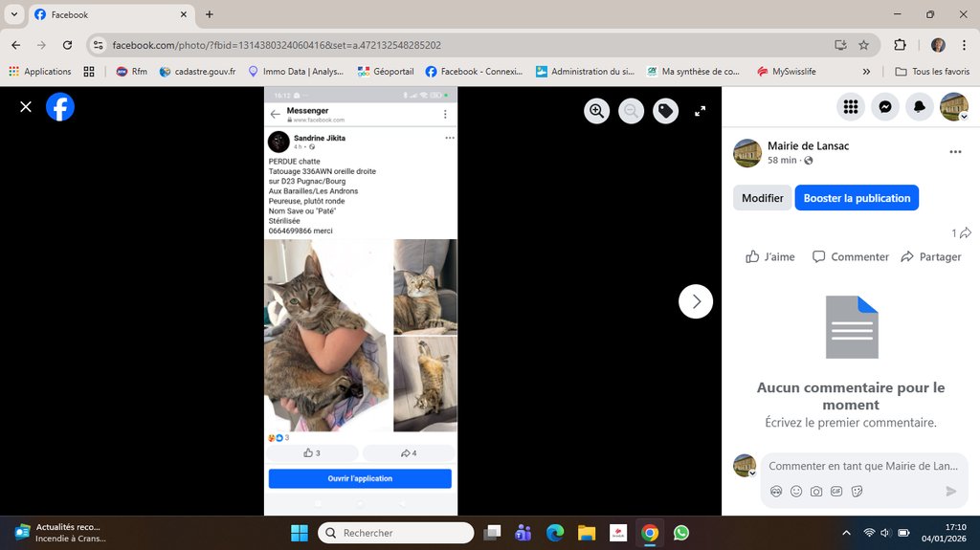Click Booster la publication

pos(857,198)
